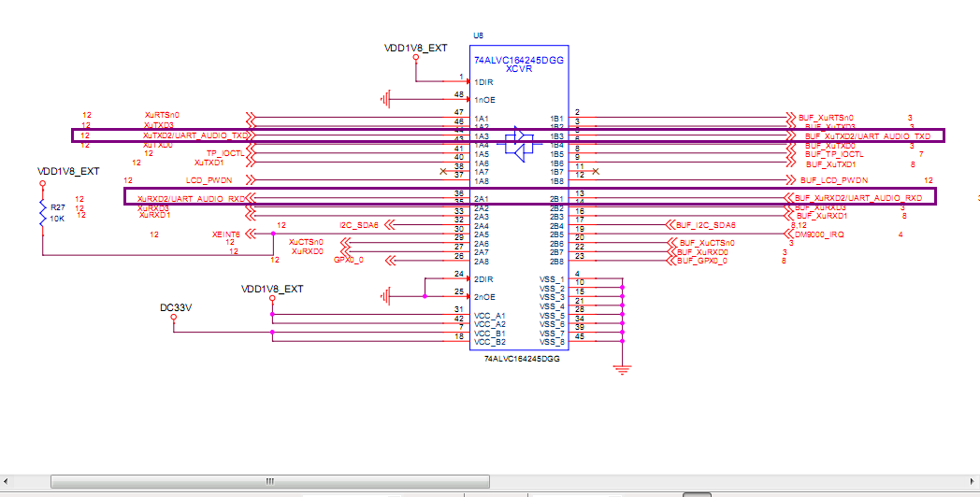This screenshot has height=497, width=980.
Task: Select the off-page connector beside DM9000_IRQ
Action: [x=787, y=234]
